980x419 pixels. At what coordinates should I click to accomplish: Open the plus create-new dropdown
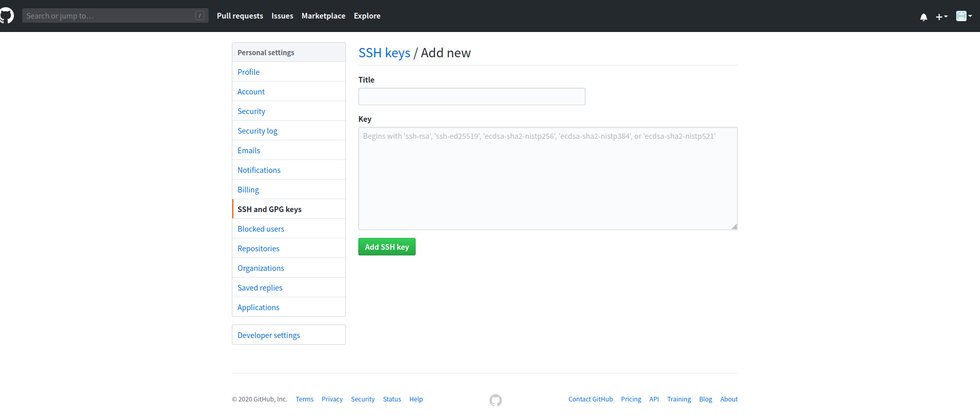pyautogui.click(x=942, y=17)
